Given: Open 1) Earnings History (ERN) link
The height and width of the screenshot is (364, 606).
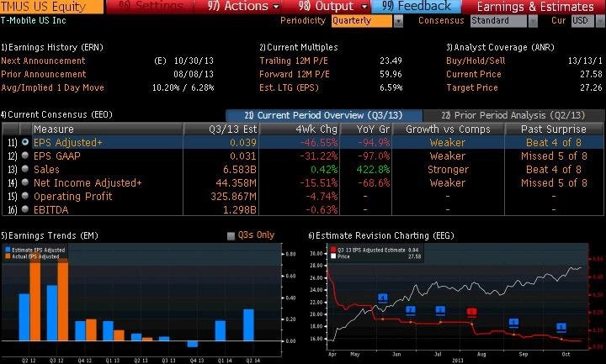Looking at the screenshot, I should [52, 47].
